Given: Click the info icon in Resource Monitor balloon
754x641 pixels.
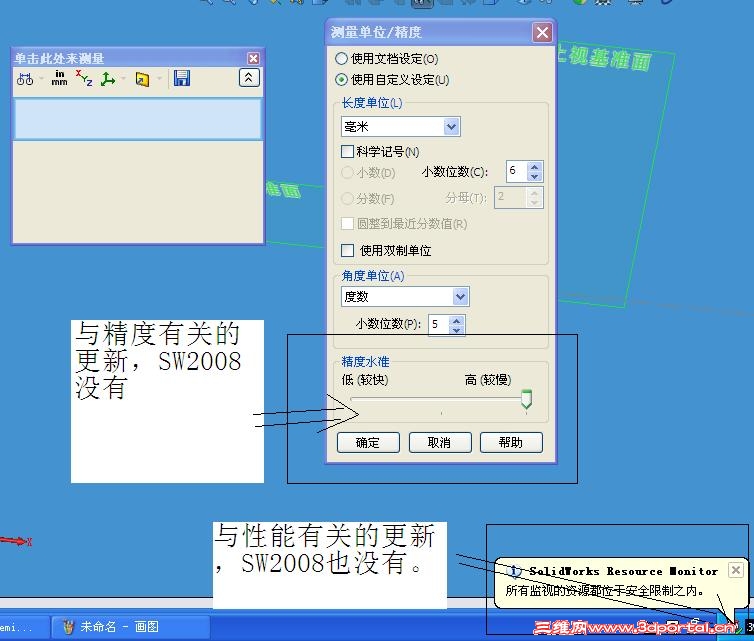Looking at the screenshot, I should [x=514, y=571].
